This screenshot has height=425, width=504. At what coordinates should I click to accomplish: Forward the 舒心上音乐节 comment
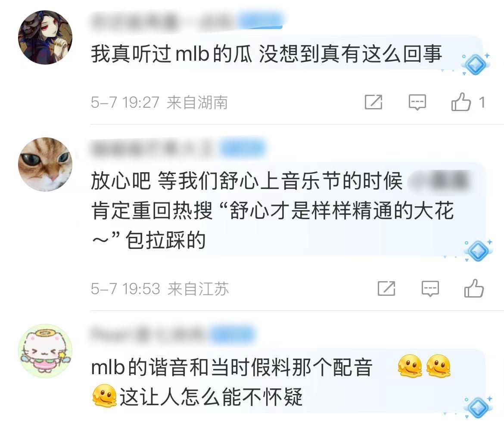click(386, 288)
